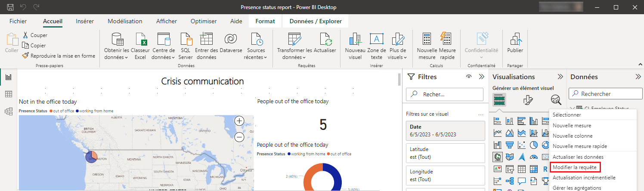Screen dimensions: 644x191
Task: Zoom in on the map visual
Action: 239,121
